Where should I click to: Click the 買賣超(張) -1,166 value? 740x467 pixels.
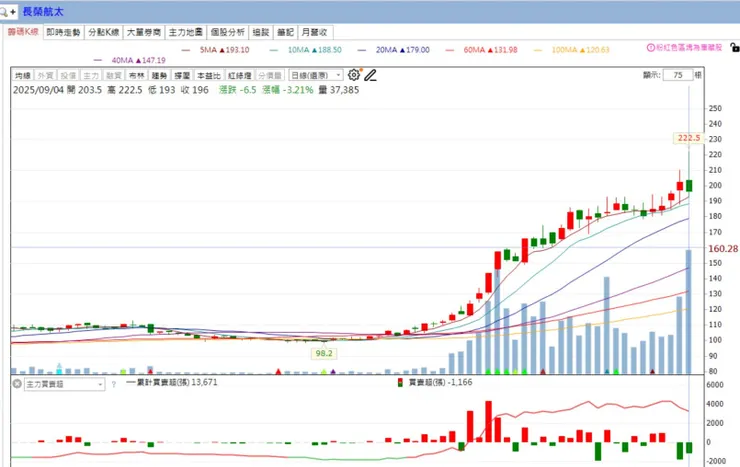pyautogui.click(x=440, y=382)
